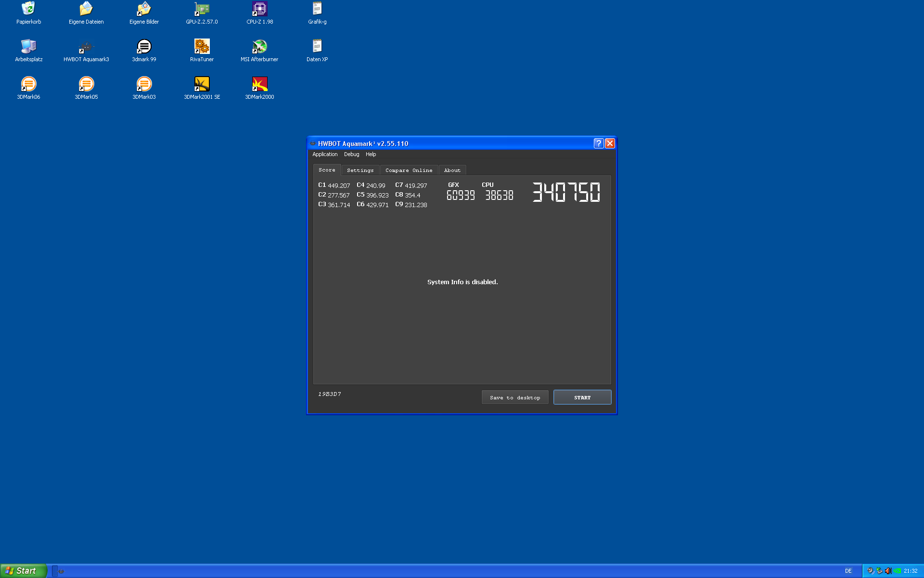
Task: Click the grey speaker tray icon
Action: pyautogui.click(x=870, y=571)
